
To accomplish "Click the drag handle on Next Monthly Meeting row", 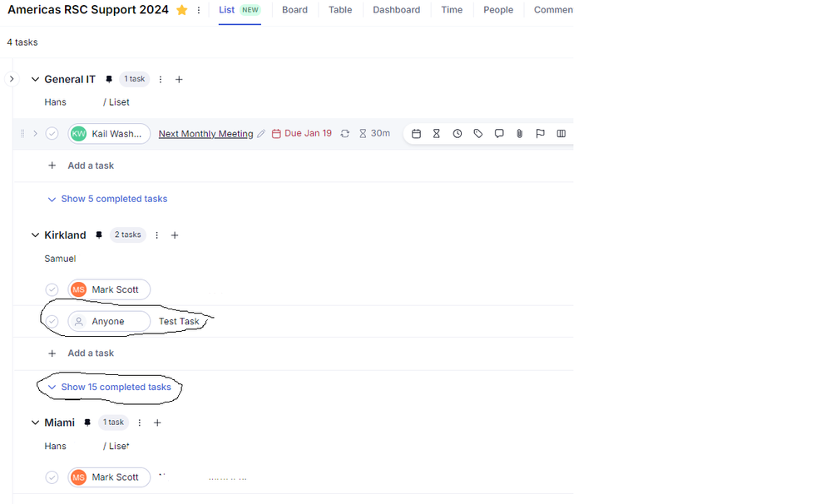I will [22, 134].
